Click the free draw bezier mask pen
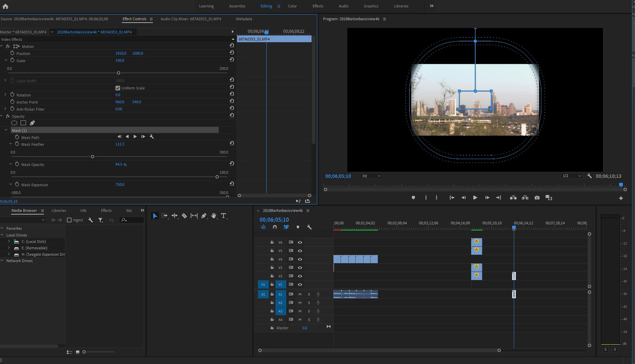This screenshot has width=635, height=364. tap(32, 123)
